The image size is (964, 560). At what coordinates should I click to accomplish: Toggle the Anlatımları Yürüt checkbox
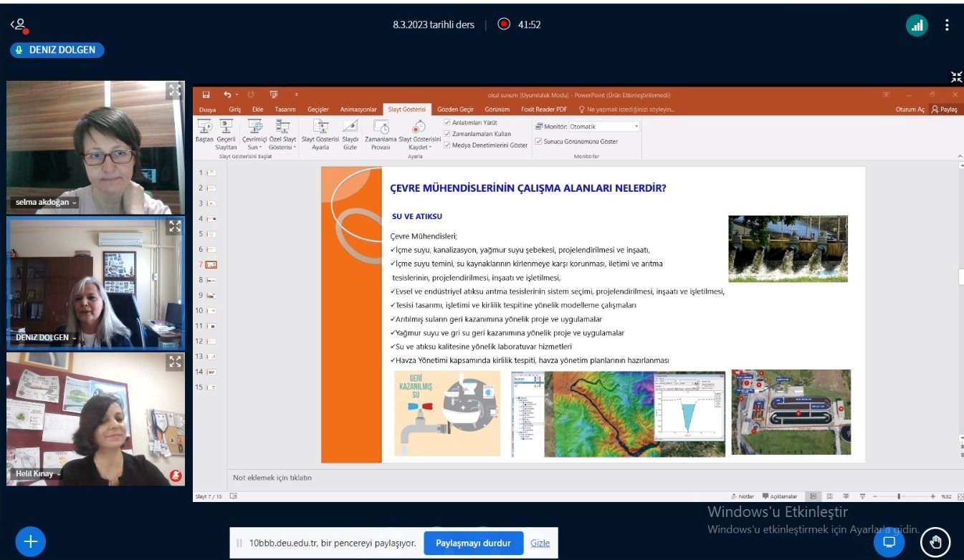point(447,122)
